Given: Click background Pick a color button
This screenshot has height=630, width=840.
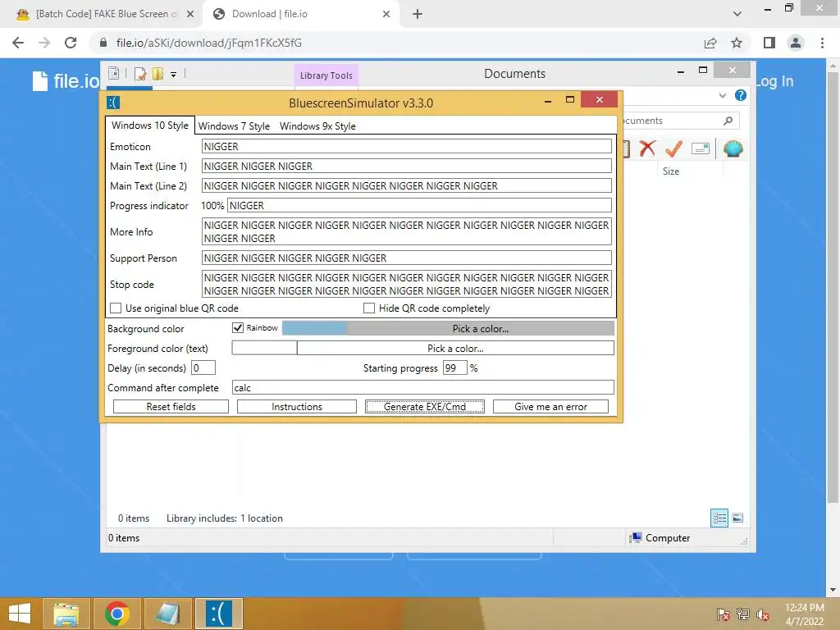Looking at the screenshot, I should click(481, 328).
